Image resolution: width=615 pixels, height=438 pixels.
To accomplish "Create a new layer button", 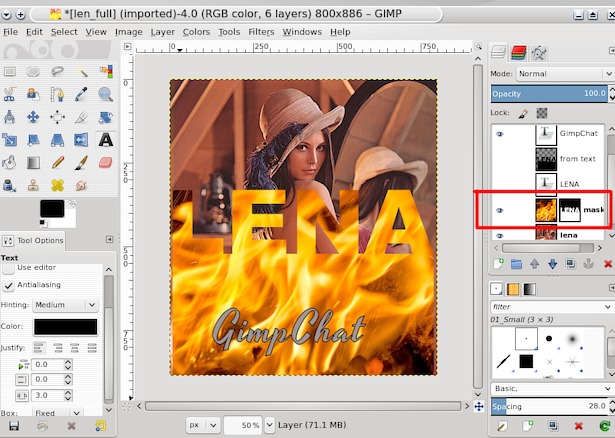I will (498, 264).
